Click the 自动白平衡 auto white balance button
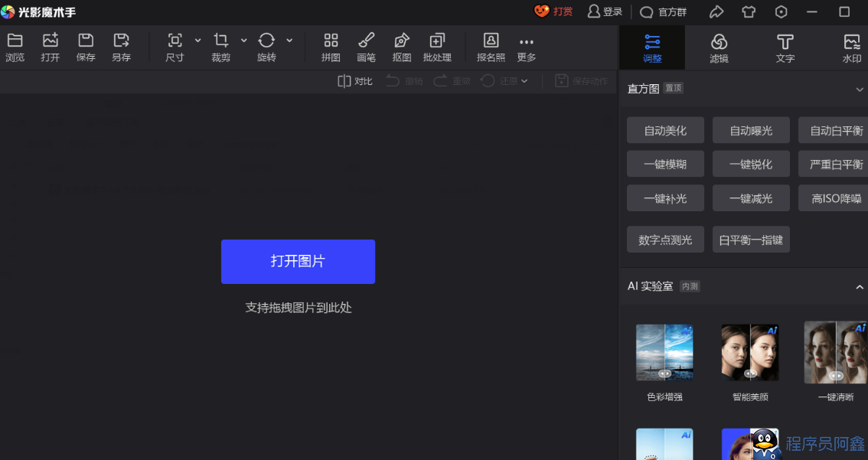 click(833, 130)
